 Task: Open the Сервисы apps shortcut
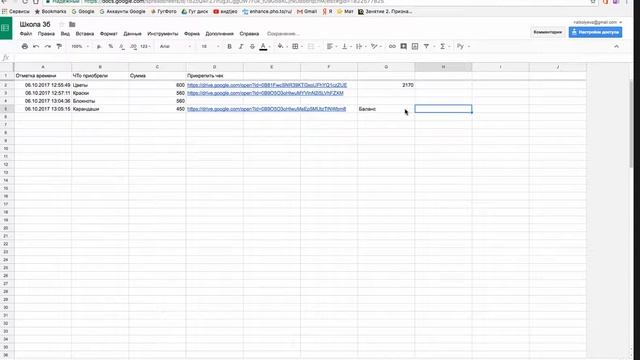coord(16,11)
